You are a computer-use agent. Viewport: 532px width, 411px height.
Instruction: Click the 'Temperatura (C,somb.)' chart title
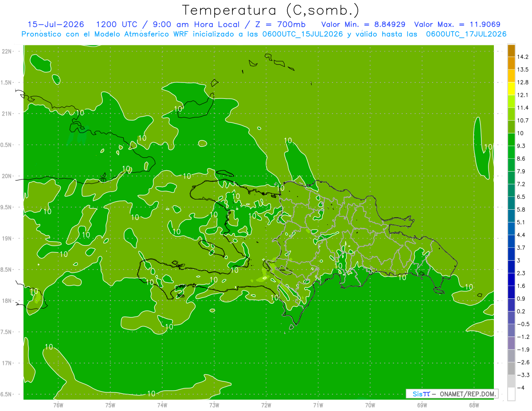[x=270, y=10]
